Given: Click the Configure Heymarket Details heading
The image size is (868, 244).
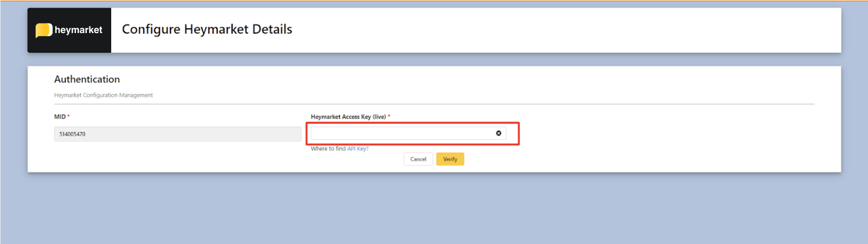Looking at the screenshot, I should (x=207, y=29).
